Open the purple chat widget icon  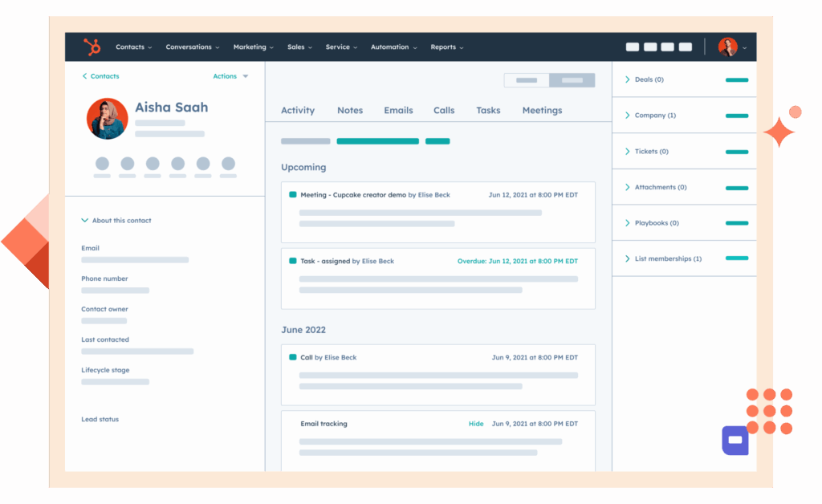(735, 441)
